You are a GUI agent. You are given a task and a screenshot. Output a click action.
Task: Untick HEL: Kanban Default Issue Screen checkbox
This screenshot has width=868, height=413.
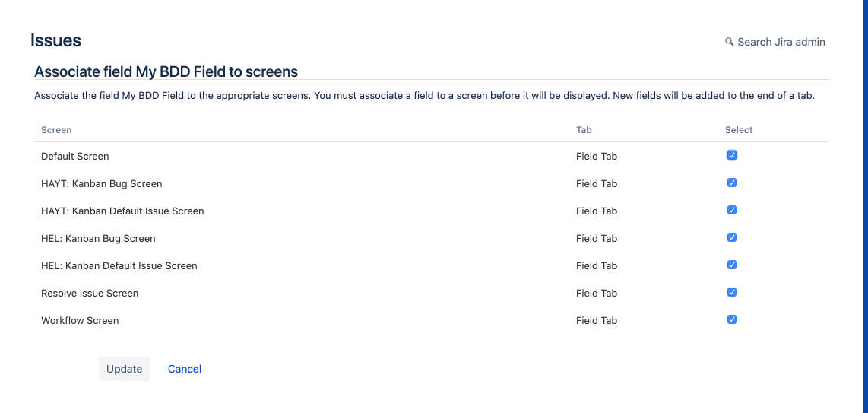pos(732,265)
